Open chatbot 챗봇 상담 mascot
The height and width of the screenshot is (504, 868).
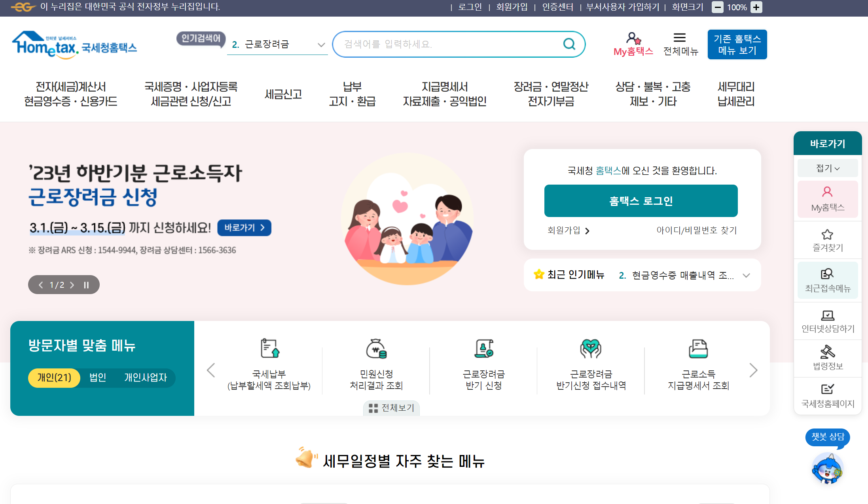(x=827, y=468)
